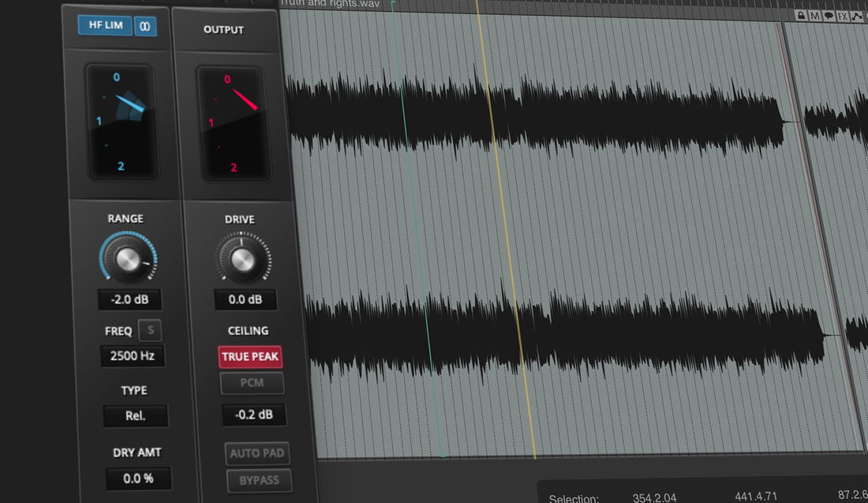The width and height of the screenshot is (868, 503).
Task: Toggle the BYPASS button
Action: (259, 481)
